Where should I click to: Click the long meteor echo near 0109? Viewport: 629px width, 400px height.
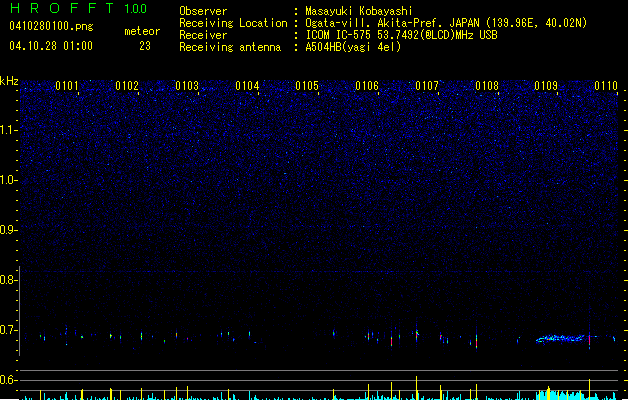click(562, 339)
